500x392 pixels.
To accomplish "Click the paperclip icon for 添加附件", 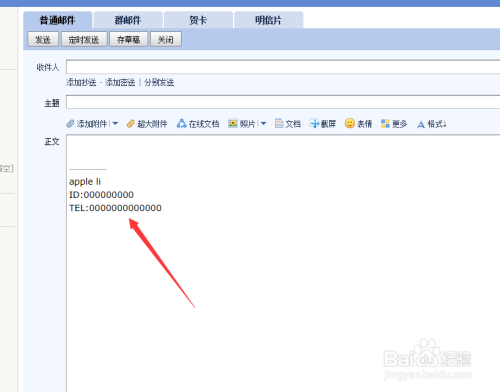I will point(70,124).
